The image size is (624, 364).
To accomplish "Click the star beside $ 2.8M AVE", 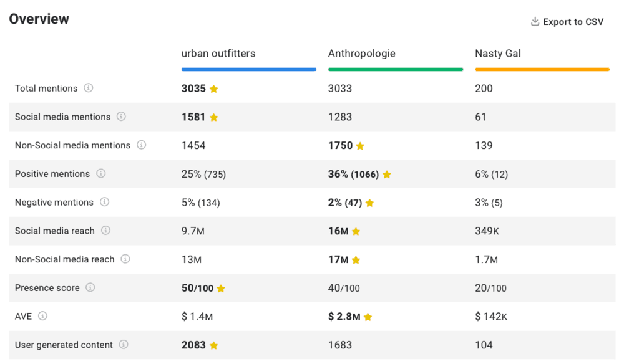I will pyautogui.click(x=368, y=317).
